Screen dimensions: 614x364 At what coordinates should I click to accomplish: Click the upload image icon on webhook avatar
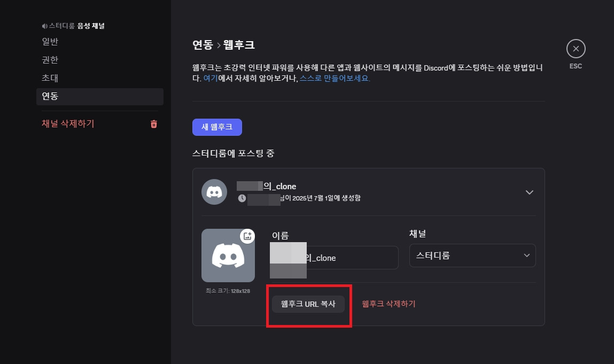pos(247,236)
